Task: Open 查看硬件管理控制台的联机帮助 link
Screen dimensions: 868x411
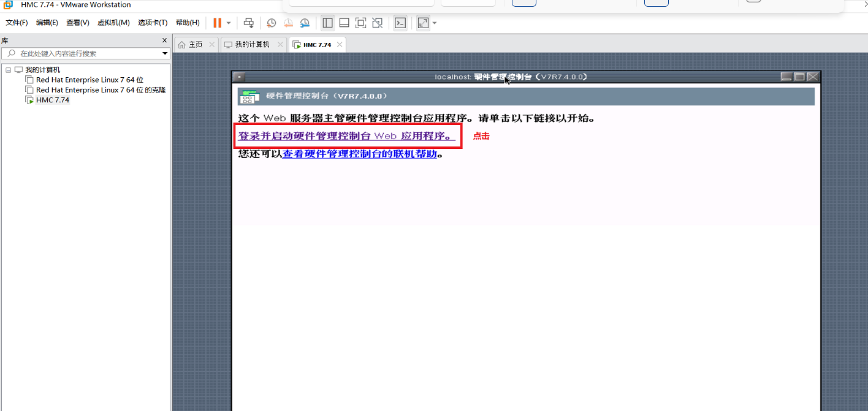Action: pyautogui.click(x=360, y=154)
